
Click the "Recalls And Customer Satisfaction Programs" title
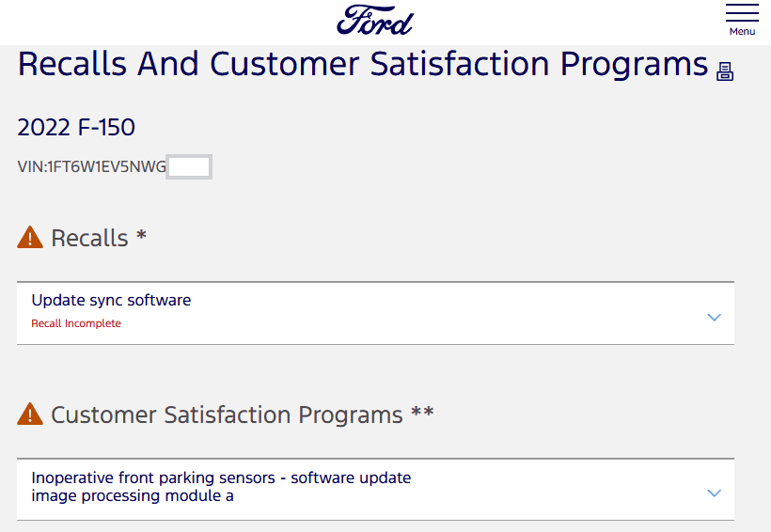tap(363, 65)
